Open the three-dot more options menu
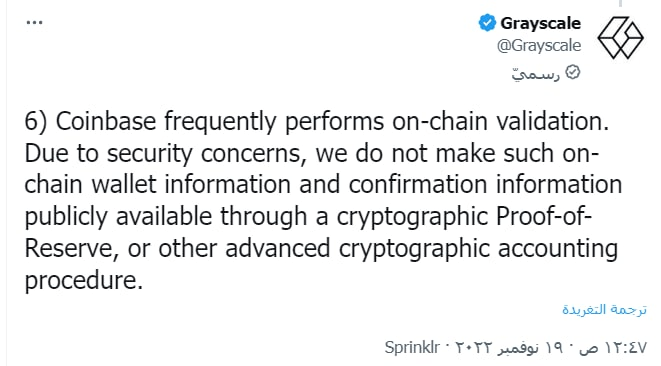 tap(34, 22)
